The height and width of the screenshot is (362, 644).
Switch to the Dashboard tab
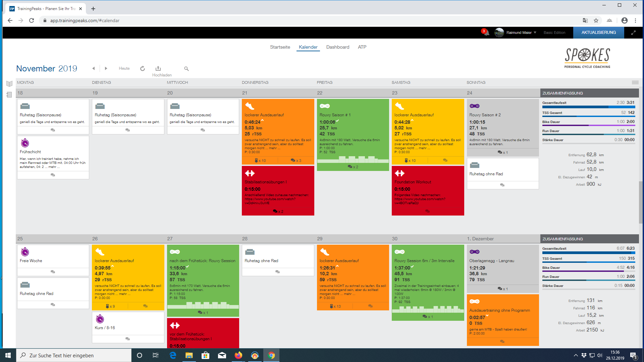pos(337,47)
